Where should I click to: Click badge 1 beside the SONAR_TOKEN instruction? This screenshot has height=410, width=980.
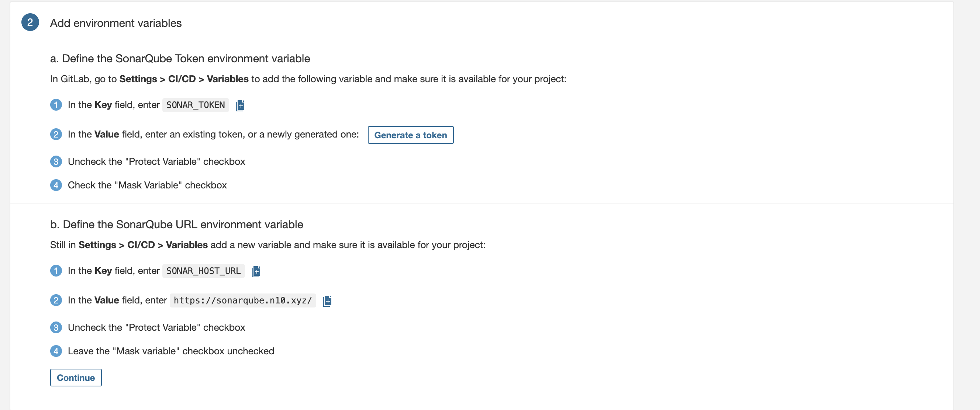(x=56, y=105)
